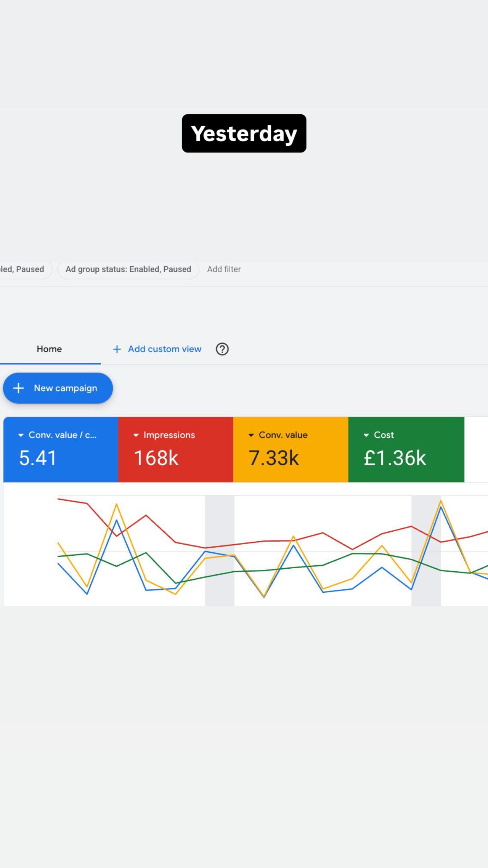Select the green Cost scorecard
Viewport: 488px width, 868px height.
(406, 450)
